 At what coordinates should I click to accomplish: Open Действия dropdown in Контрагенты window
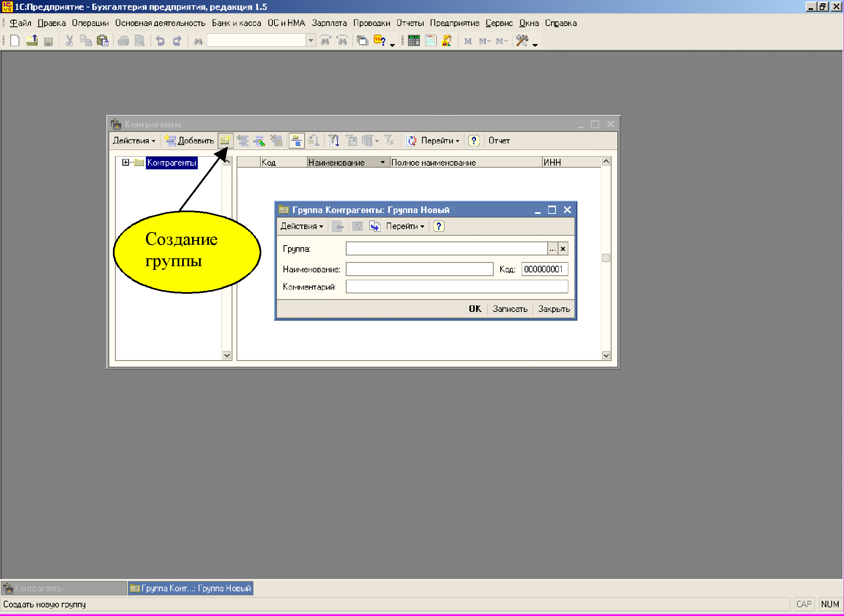pyautogui.click(x=134, y=141)
